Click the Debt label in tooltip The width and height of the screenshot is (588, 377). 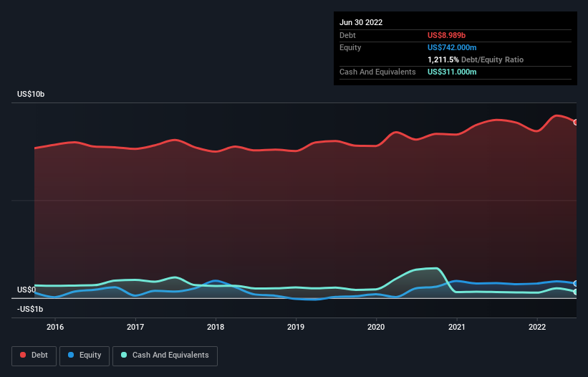347,35
